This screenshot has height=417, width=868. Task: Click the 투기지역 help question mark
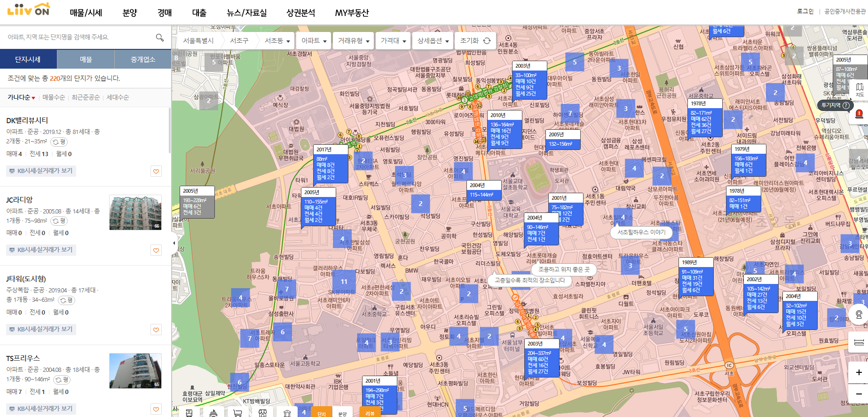click(846, 105)
